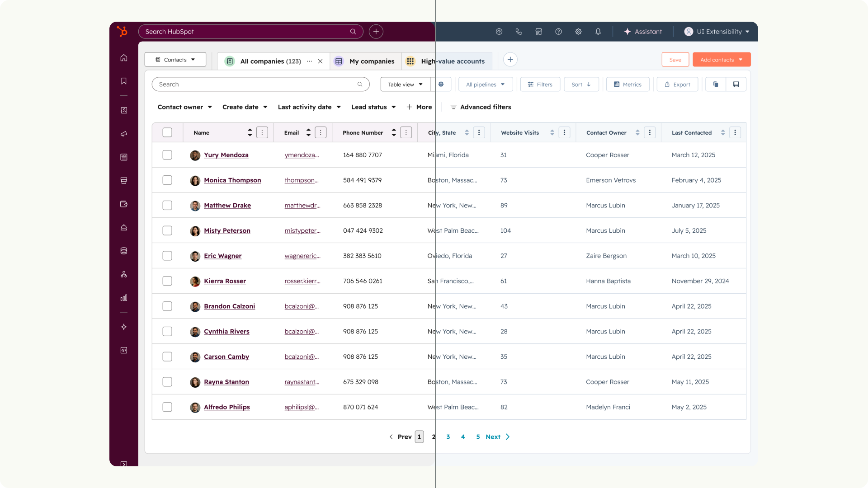
Task: Select the checkbox for Kierra Rosser
Action: coord(167,281)
